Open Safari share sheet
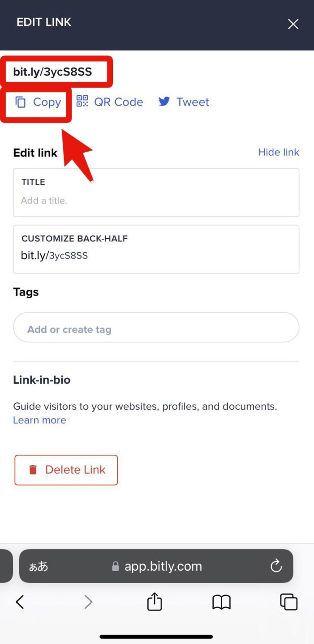314x644 pixels. click(x=155, y=602)
